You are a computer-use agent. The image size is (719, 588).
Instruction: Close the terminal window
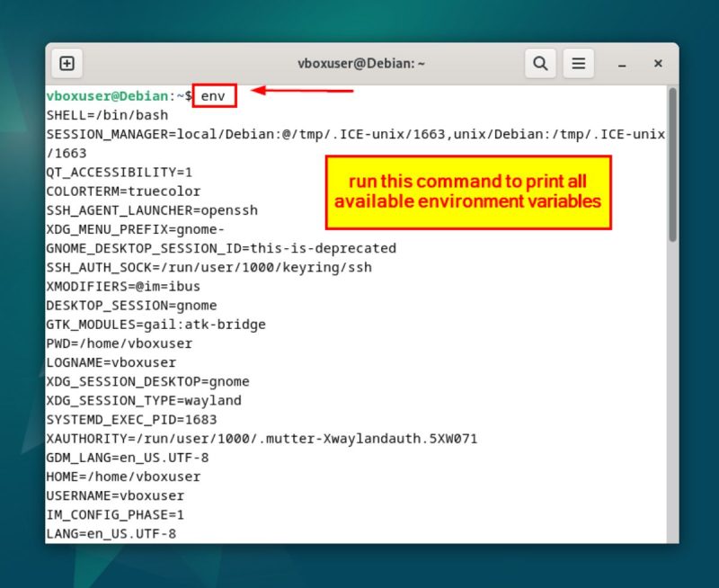(658, 64)
